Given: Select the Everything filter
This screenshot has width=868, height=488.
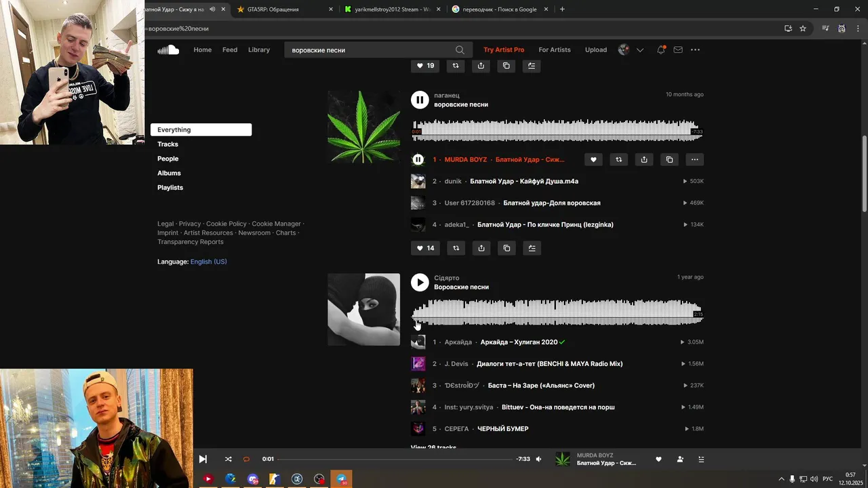Looking at the screenshot, I should (x=201, y=129).
